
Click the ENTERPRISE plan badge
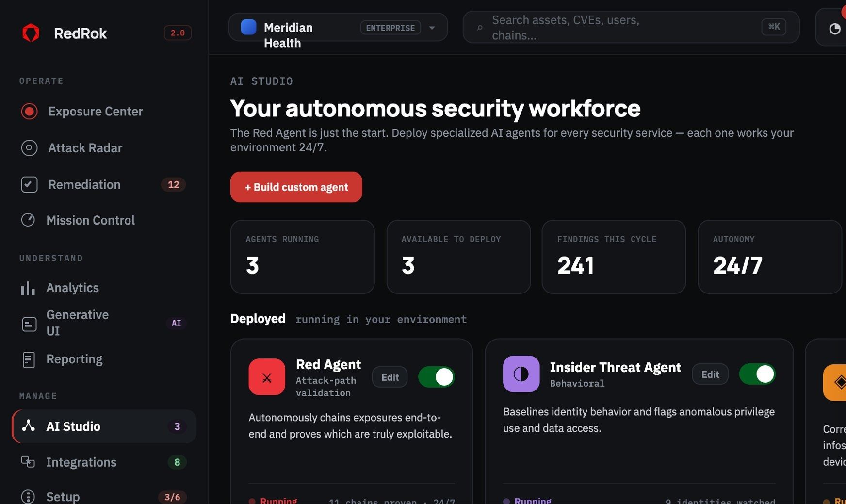390,28
